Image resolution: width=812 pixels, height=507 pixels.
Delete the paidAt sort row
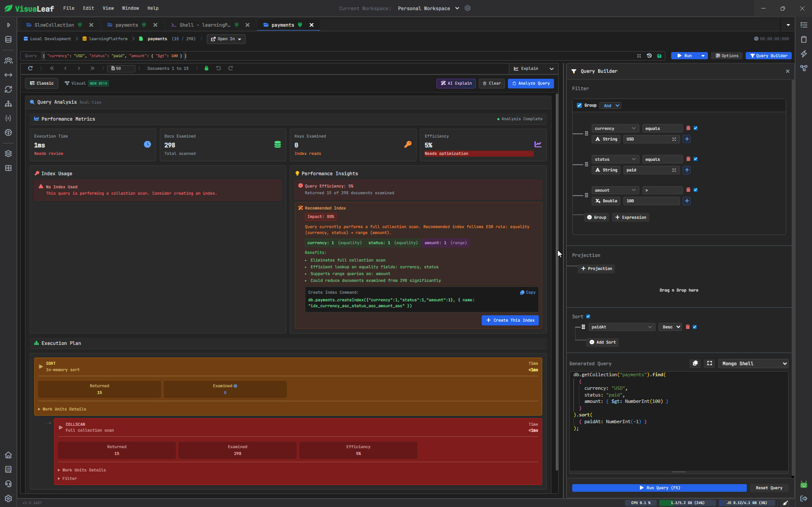pos(688,327)
